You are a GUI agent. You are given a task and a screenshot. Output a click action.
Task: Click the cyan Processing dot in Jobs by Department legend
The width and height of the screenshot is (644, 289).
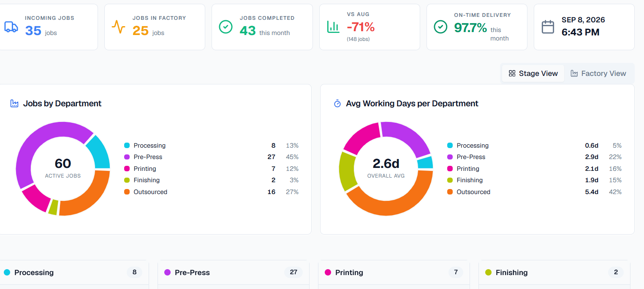[x=127, y=146]
